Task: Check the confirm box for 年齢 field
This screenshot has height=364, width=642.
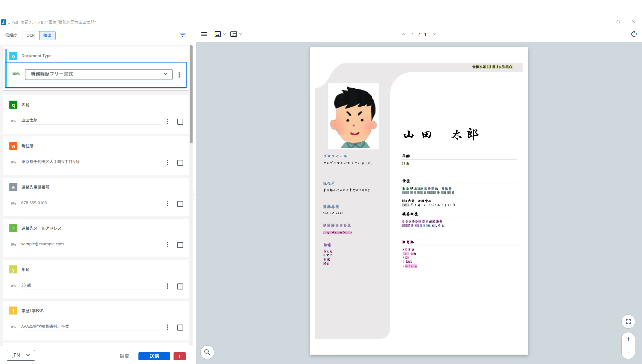Action: (180, 286)
